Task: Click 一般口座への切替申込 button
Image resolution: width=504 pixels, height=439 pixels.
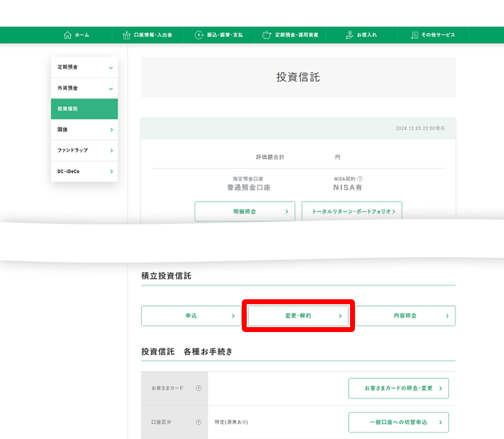Action: pyautogui.click(x=398, y=422)
